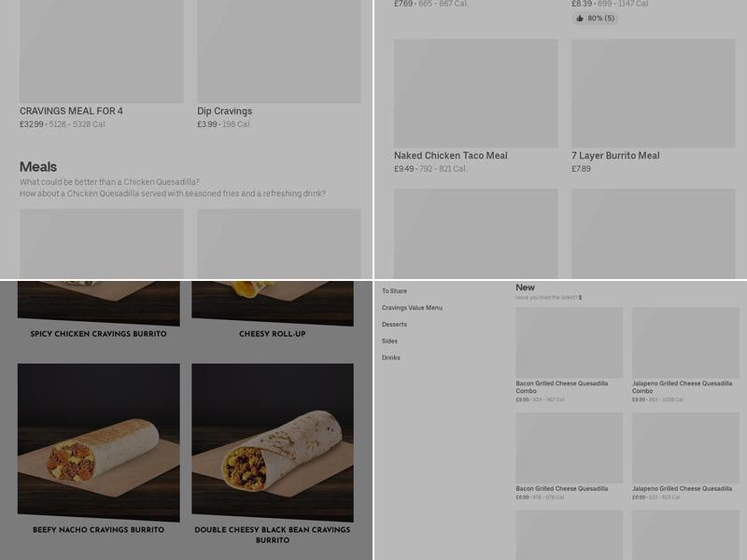Screen dimensions: 747x560
Task: Select the Sides category in sidebar
Action: (x=389, y=341)
